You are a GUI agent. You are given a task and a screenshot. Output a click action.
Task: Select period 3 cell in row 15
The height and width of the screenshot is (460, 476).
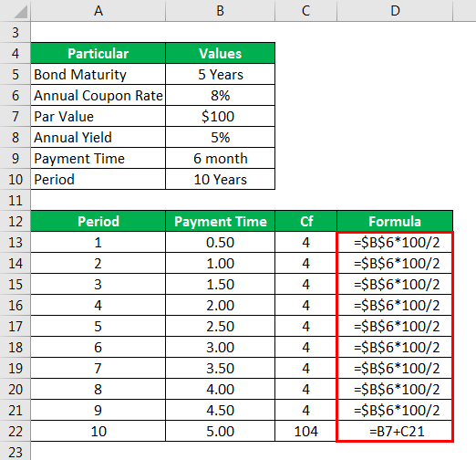coord(98,284)
